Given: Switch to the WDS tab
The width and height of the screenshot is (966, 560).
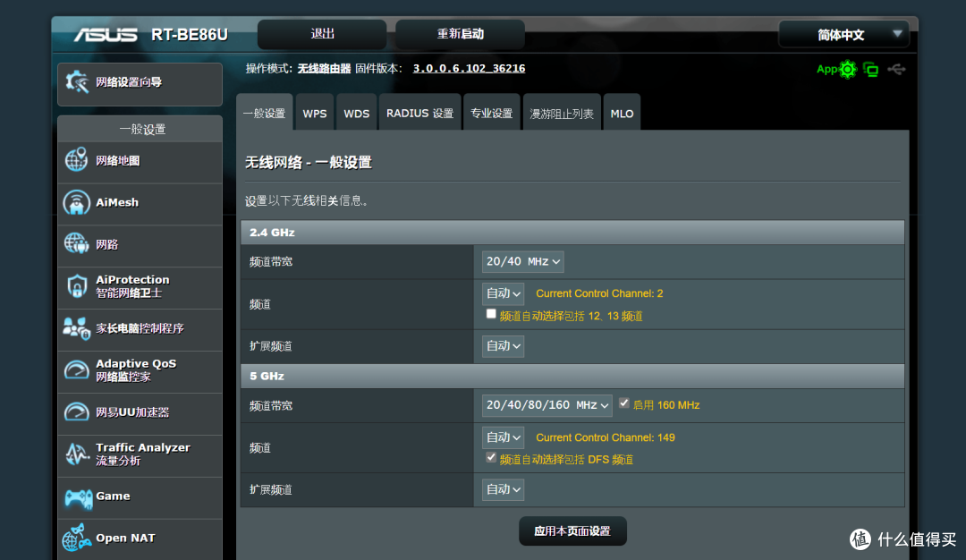Looking at the screenshot, I should click(356, 114).
